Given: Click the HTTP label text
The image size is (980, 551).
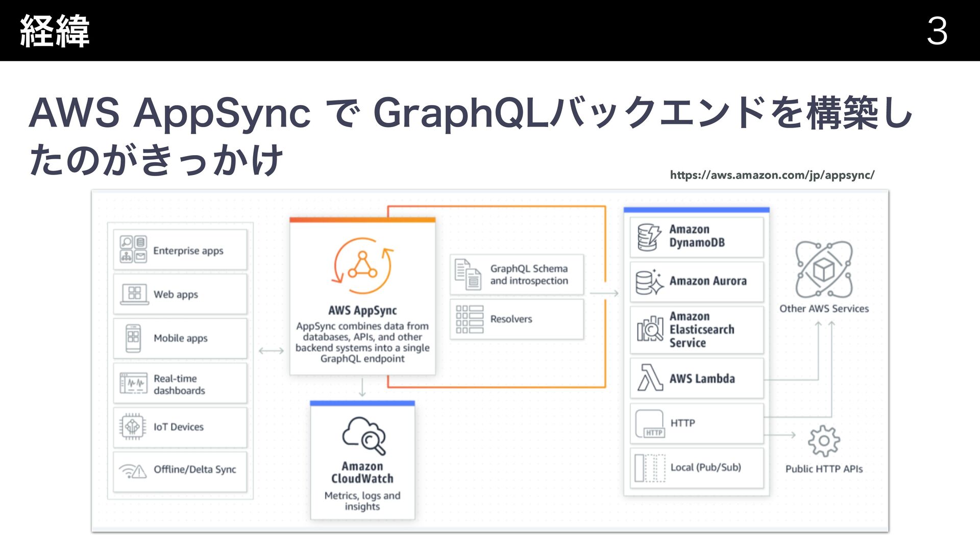Looking at the screenshot, I should click(682, 423).
